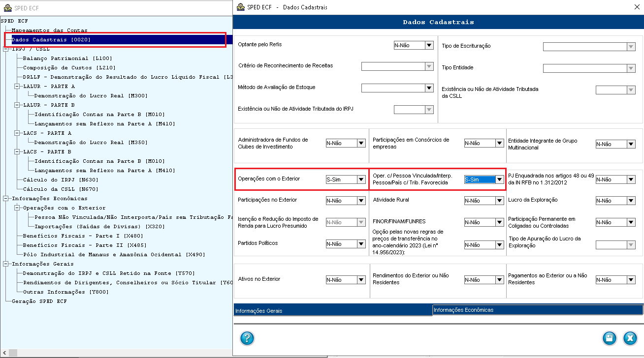This screenshot has height=358, width=644.
Task: Open Oper. c/ Pessoa Vinculada dropdown
Action: pyautogui.click(x=500, y=179)
